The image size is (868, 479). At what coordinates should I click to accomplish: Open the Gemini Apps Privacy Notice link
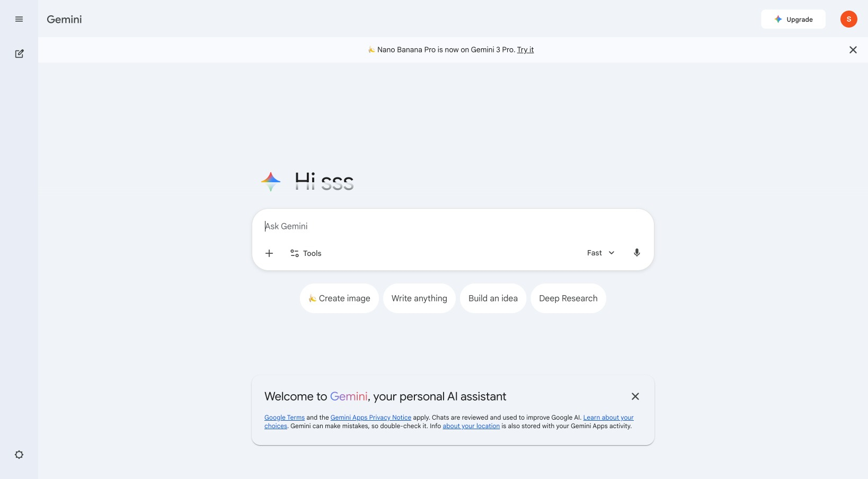[x=370, y=418]
